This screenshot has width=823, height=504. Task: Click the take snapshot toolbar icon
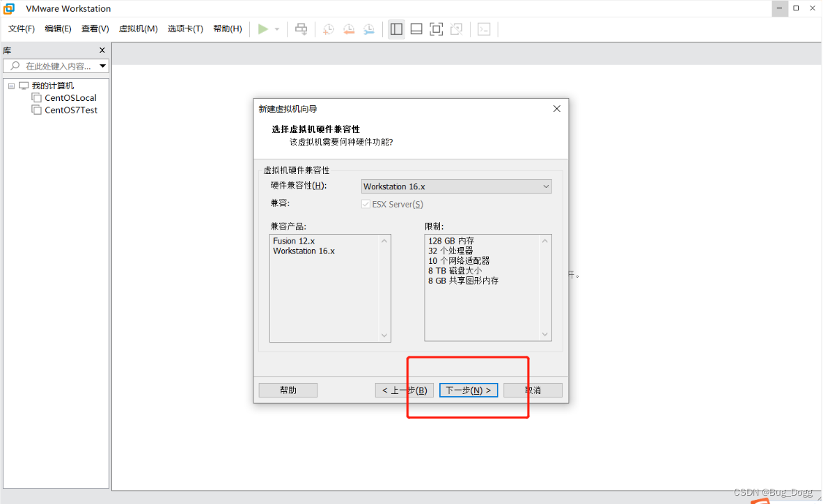point(329,29)
